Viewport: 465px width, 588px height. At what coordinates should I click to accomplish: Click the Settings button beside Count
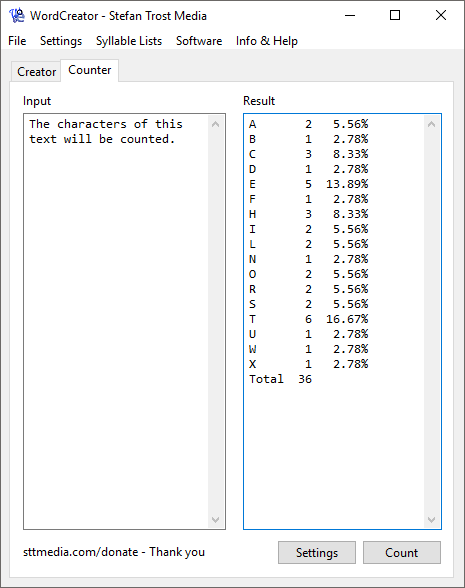317,552
